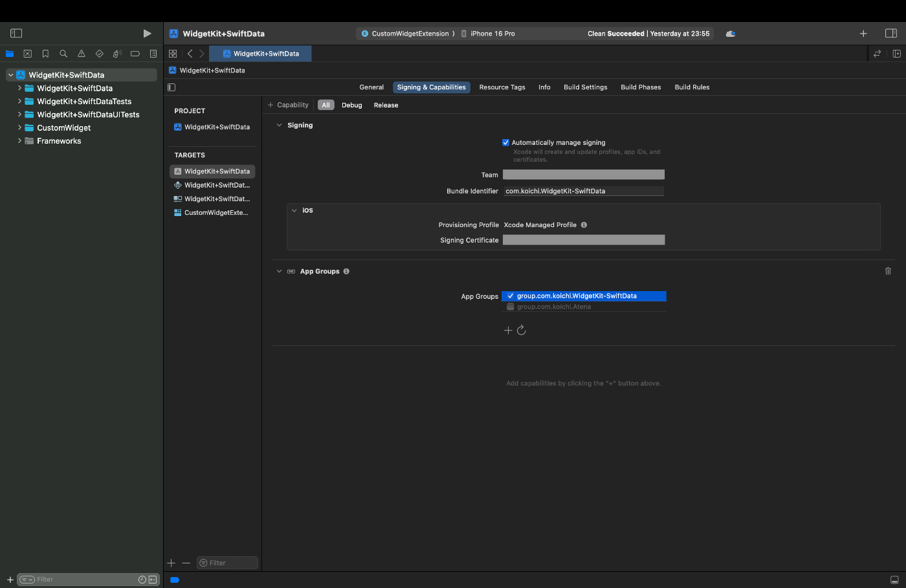
Task: Hide the project and targets list
Action: tap(171, 87)
